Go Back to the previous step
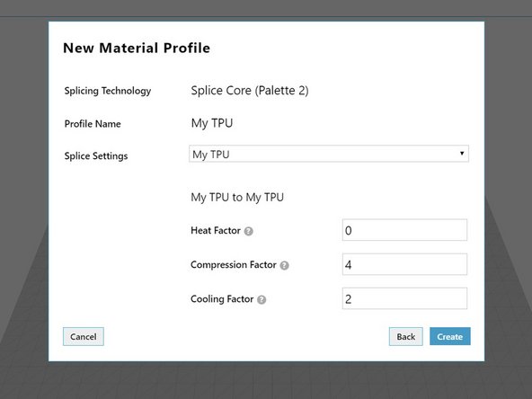Image resolution: width=532 pixels, height=399 pixels. pyautogui.click(x=406, y=337)
